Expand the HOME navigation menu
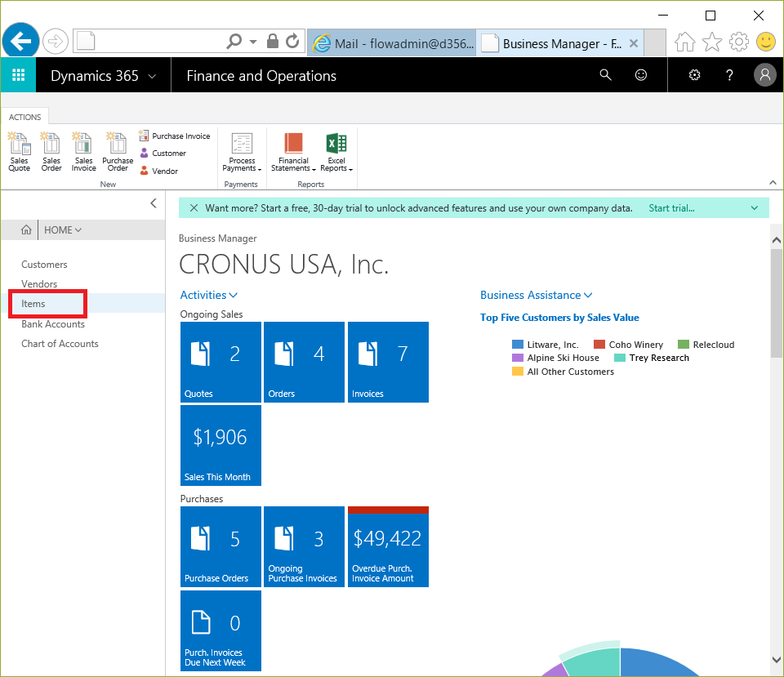Image resolution: width=784 pixels, height=677 pixels. (63, 230)
